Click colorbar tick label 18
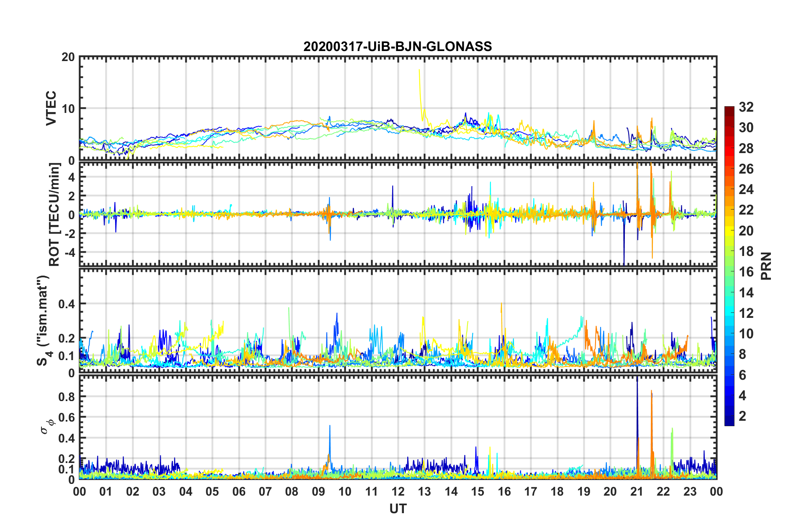Image resolution: width=796 pixels, height=532 pixels. click(746, 251)
